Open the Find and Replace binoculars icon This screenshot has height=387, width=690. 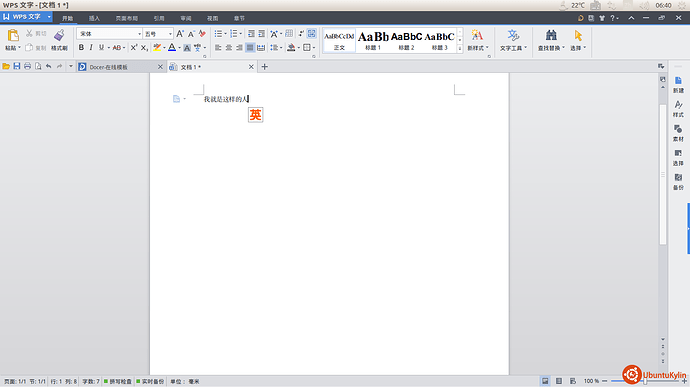551,35
